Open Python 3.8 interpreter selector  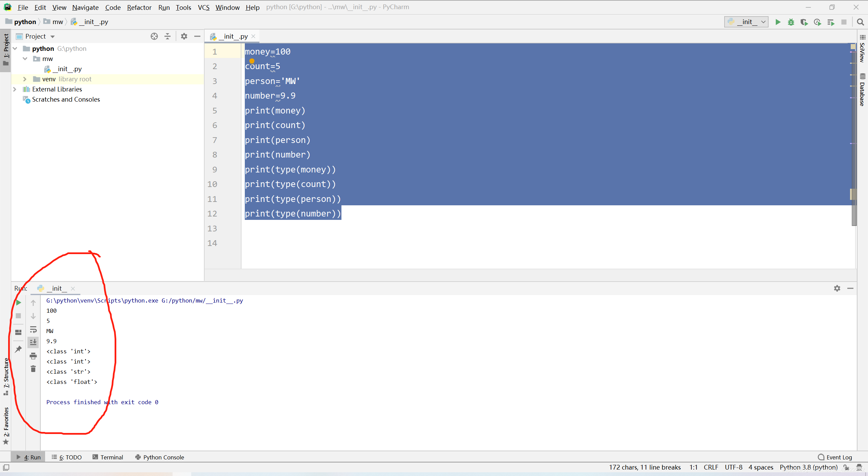[x=808, y=468]
